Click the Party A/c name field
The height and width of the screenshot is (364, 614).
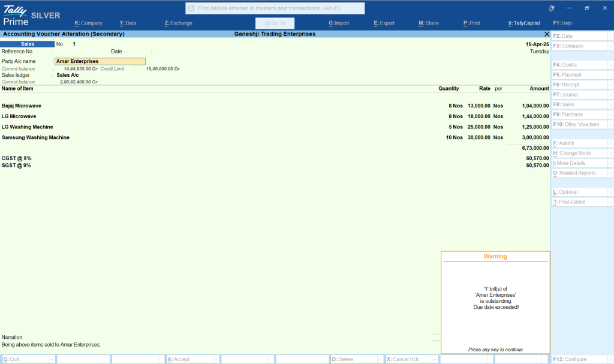pos(100,62)
